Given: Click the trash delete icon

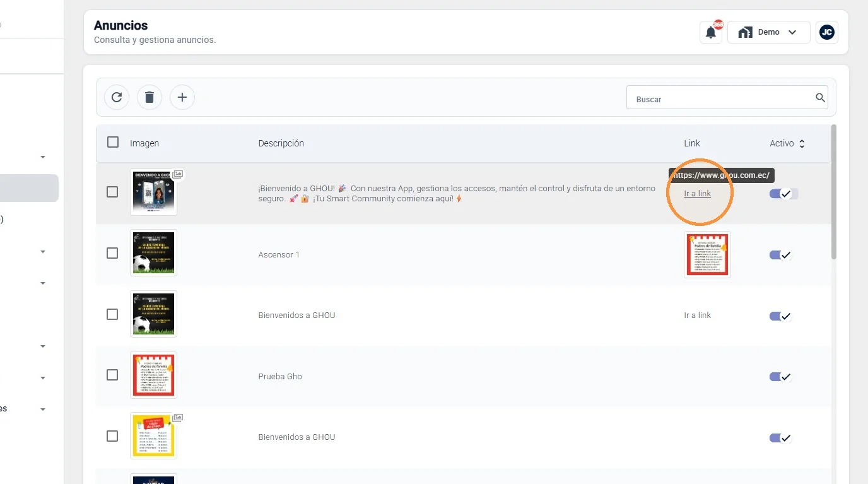Looking at the screenshot, I should [x=150, y=97].
